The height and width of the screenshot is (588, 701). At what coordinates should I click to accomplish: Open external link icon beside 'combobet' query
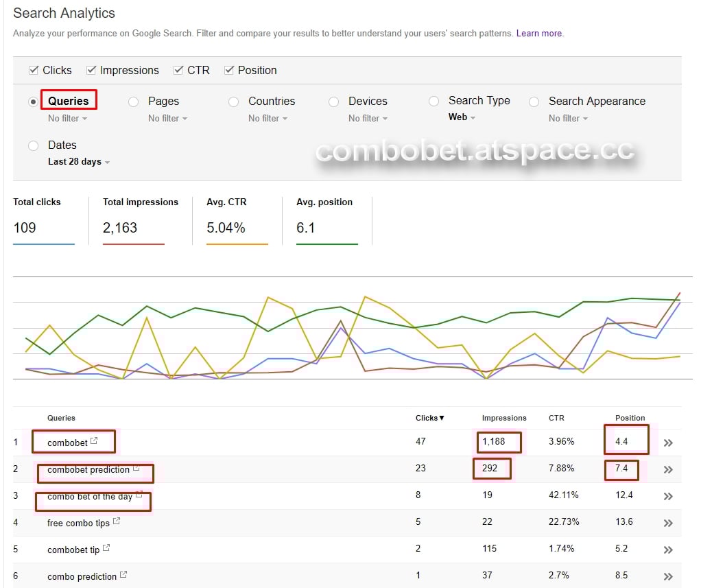94,442
